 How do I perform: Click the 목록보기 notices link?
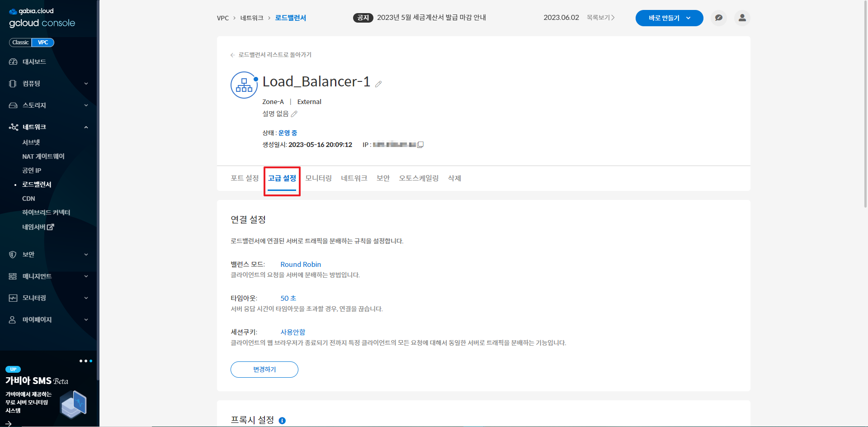tap(601, 18)
